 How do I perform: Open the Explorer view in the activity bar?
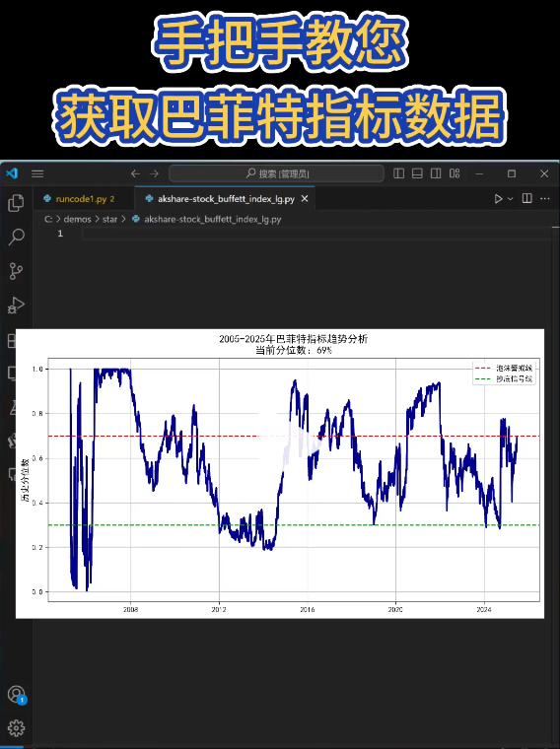pyautogui.click(x=16, y=203)
